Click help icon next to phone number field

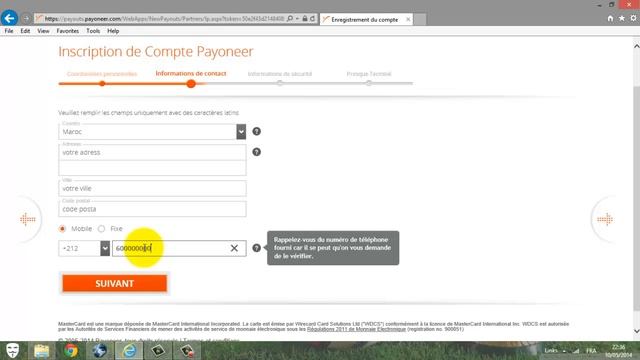(x=256, y=248)
